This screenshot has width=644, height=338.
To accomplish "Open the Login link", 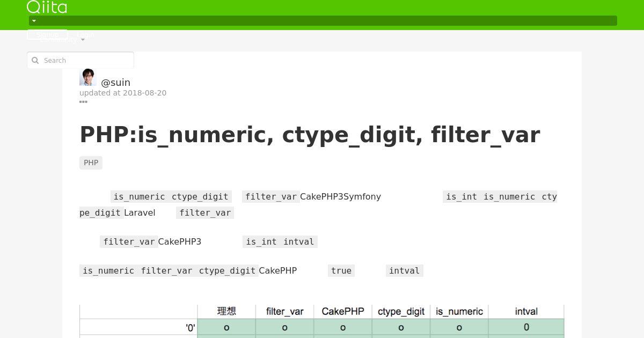I will pos(85,34).
